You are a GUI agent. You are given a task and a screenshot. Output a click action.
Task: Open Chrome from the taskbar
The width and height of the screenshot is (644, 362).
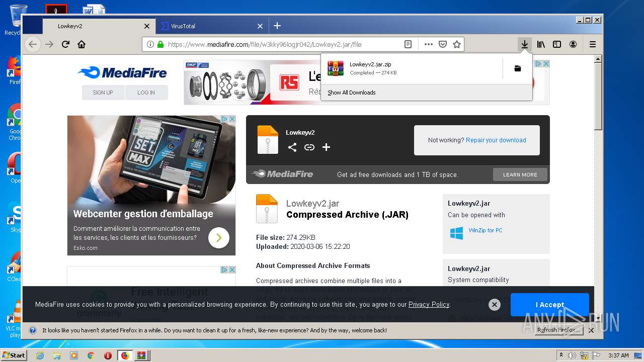tap(91, 355)
